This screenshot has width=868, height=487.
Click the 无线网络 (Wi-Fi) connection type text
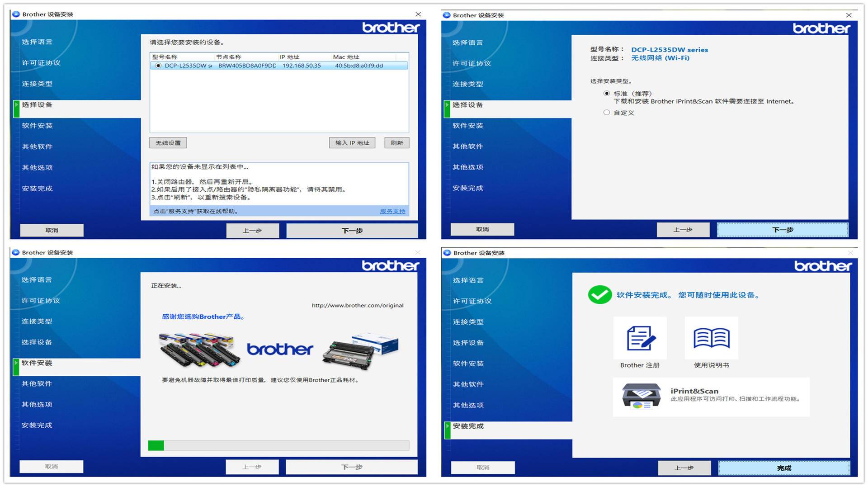click(x=660, y=58)
